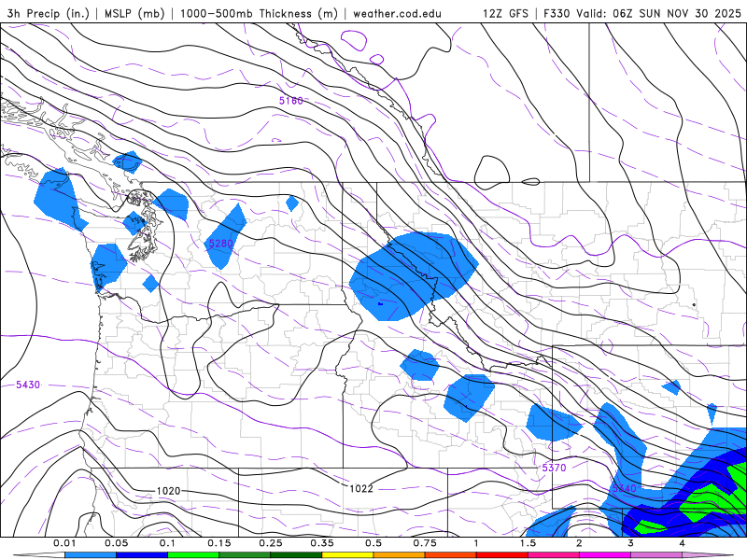This screenshot has height=560, width=747.
Task: Click the large blue precipitation area over Montana
Action: coord(412,275)
